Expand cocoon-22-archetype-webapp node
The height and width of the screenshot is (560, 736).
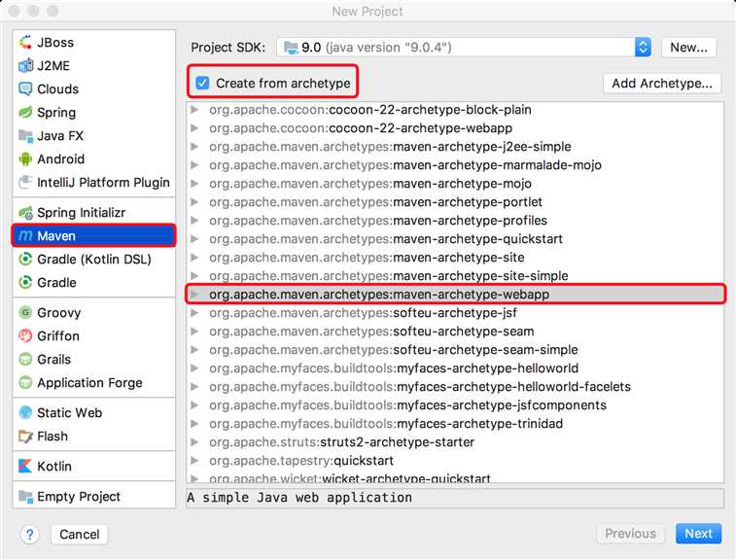194,128
